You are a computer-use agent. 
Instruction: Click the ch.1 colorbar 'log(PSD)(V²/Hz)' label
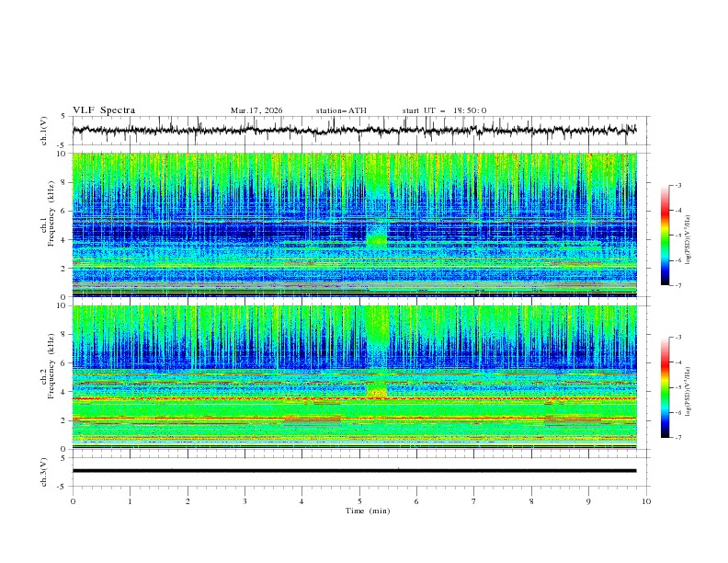pyautogui.click(x=688, y=240)
